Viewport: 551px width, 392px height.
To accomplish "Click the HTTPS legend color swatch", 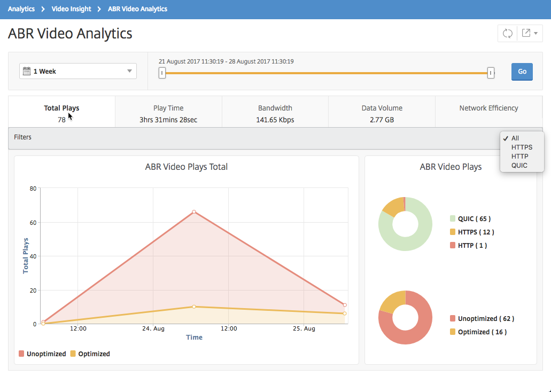I will pos(453,232).
